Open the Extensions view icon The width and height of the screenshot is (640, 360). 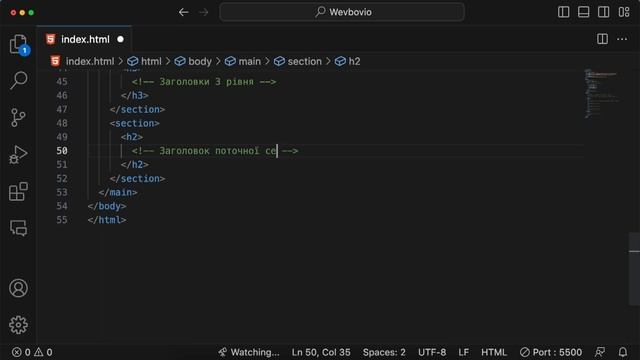18,191
